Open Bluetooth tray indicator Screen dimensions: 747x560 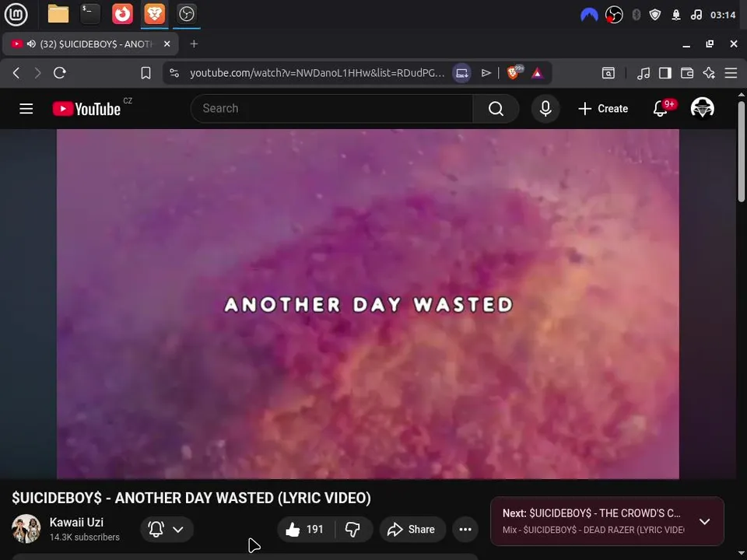pos(636,16)
